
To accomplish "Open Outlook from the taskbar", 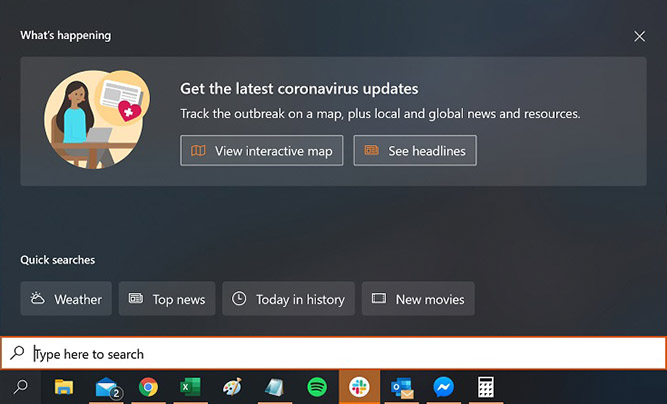I will (402, 387).
